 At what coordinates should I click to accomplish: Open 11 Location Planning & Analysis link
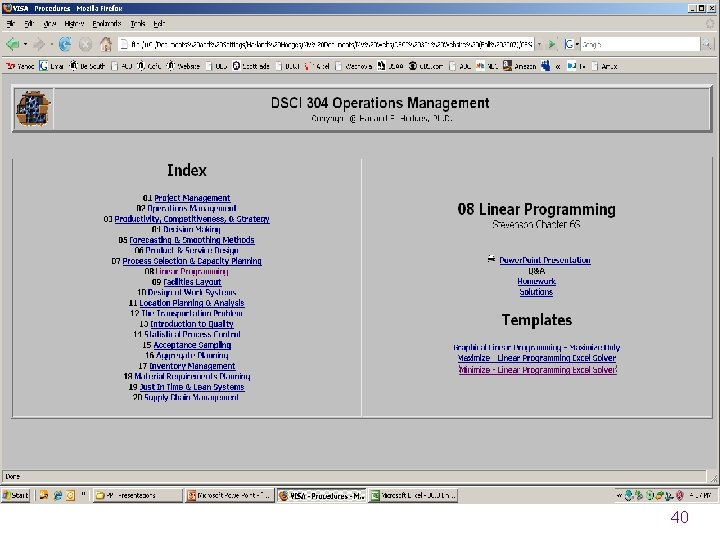pos(192,303)
